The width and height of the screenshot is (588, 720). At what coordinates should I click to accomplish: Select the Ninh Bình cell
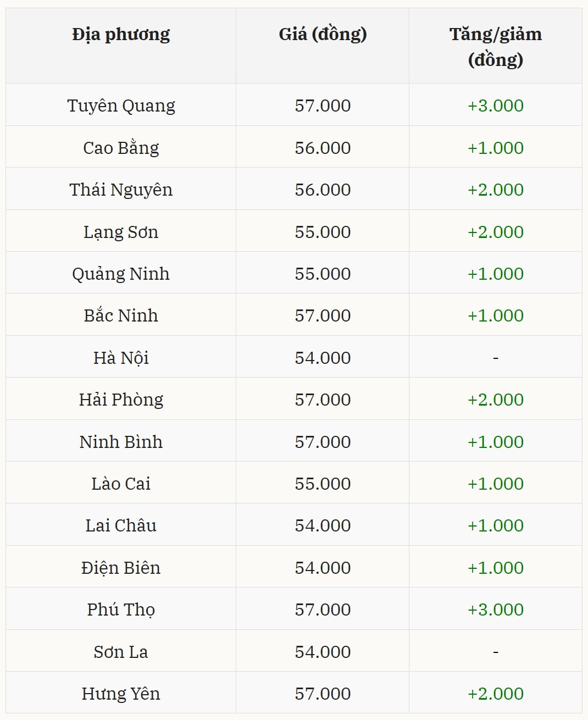(x=121, y=442)
